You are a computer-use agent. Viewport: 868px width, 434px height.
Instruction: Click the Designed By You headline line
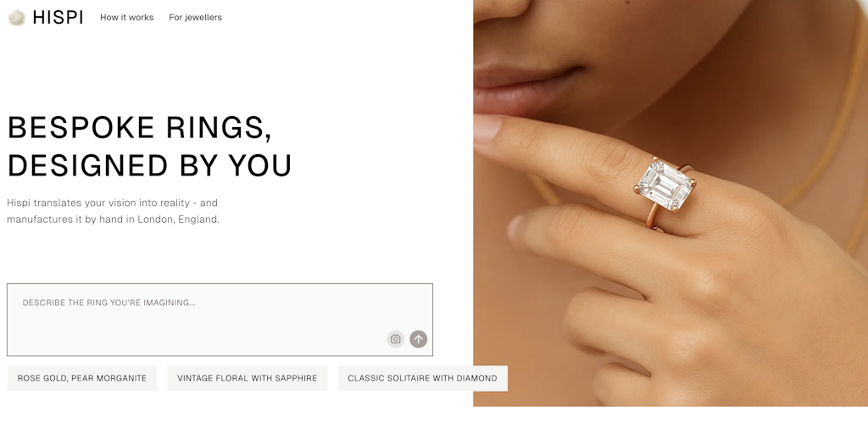click(149, 166)
